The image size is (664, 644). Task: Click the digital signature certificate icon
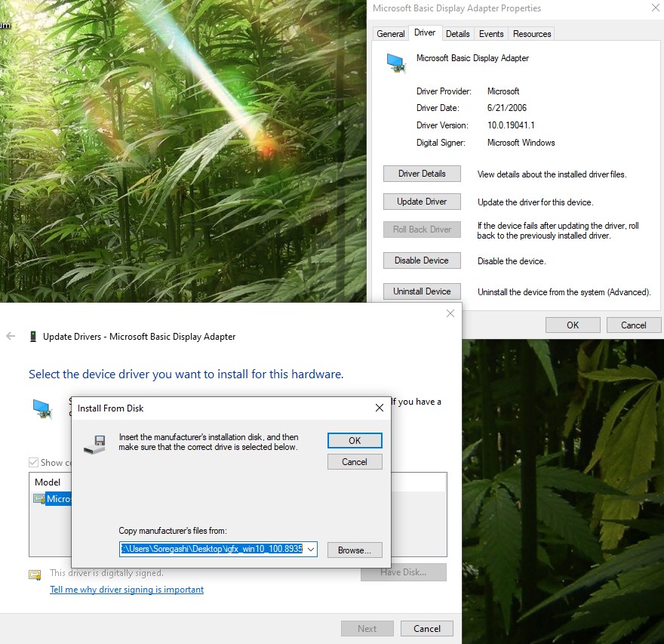(x=35, y=575)
